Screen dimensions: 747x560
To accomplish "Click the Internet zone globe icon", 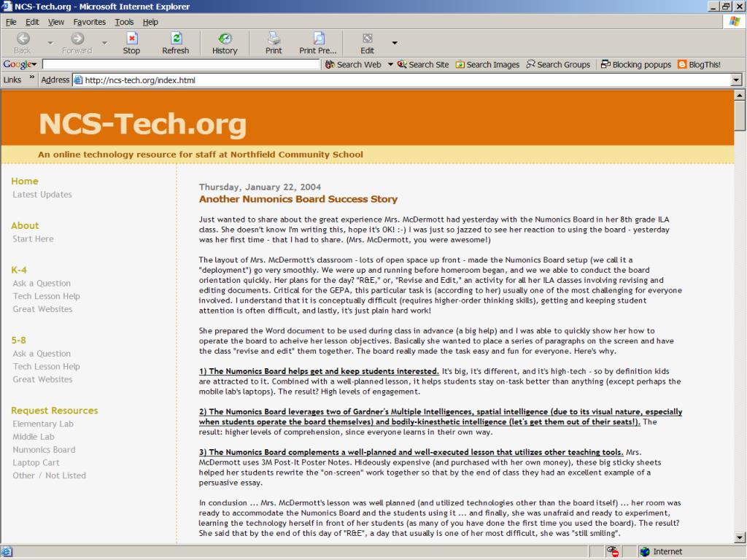I will pos(645,551).
